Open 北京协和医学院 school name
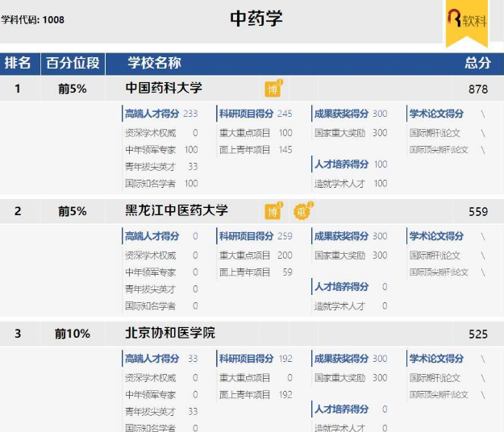Image resolution: width=504 pixels, height=432 pixels. tap(170, 333)
